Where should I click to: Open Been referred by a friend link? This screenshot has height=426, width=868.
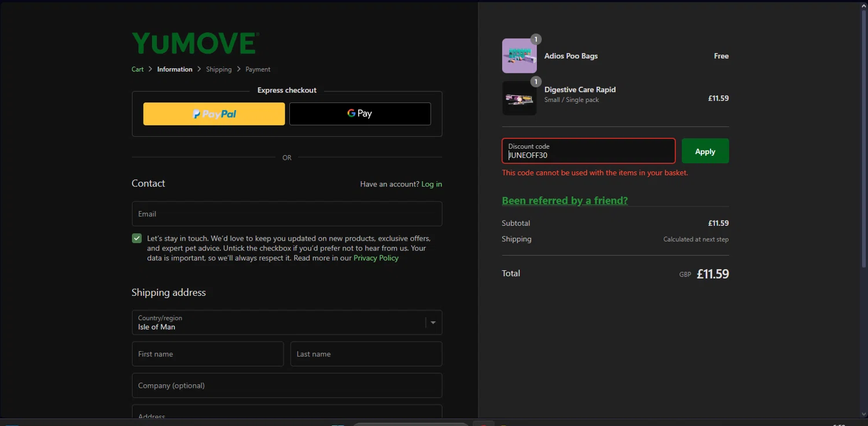click(x=565, y=200)
